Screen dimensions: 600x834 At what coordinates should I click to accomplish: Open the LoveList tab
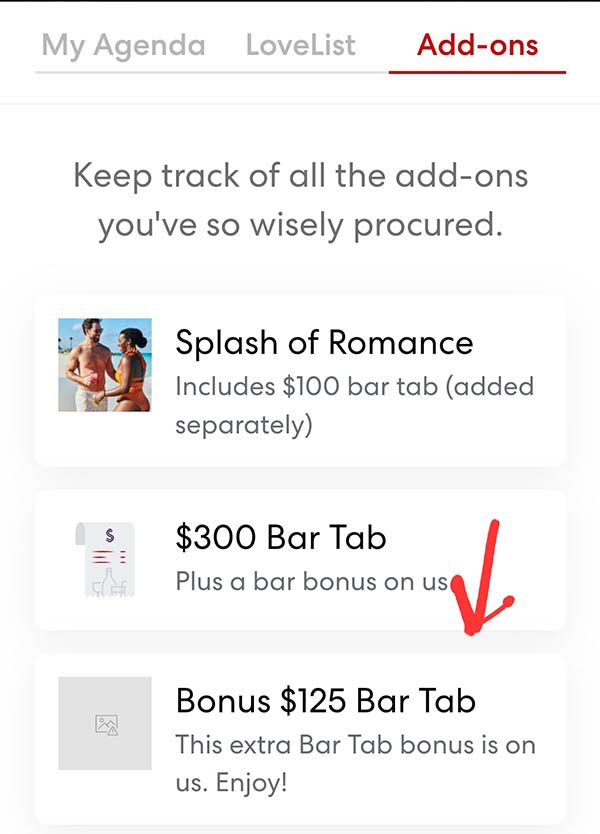pos(301,45)
